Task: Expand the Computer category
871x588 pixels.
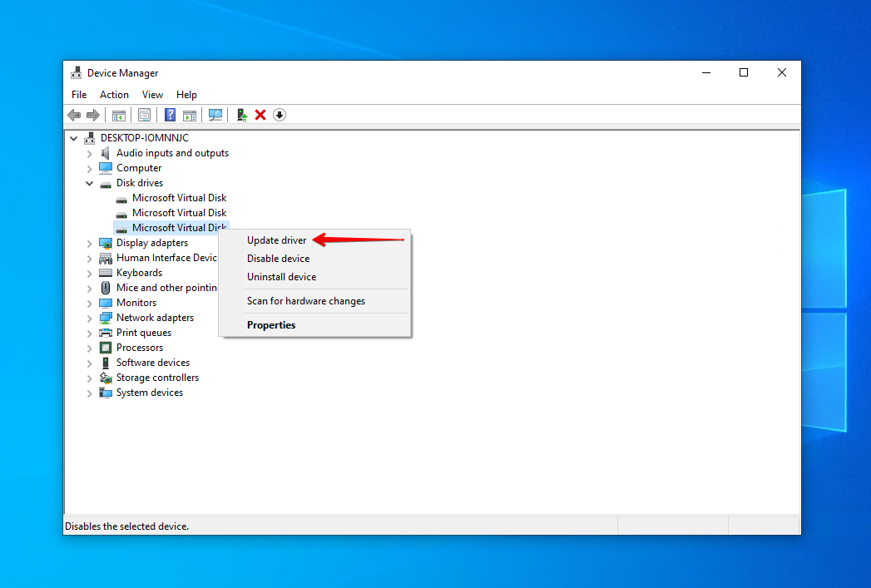Action: tap(90, 168)
